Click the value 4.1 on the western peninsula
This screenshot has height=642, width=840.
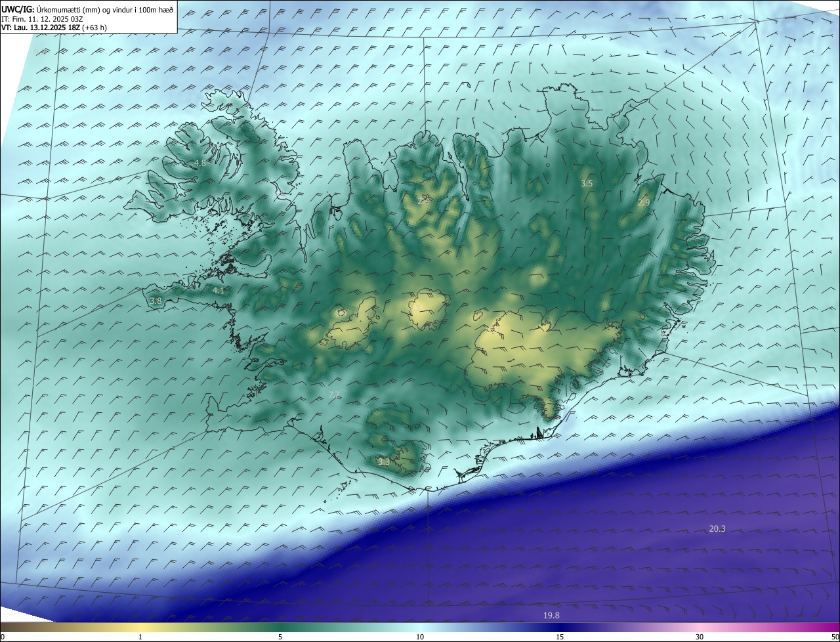click(x=219, y=290)
